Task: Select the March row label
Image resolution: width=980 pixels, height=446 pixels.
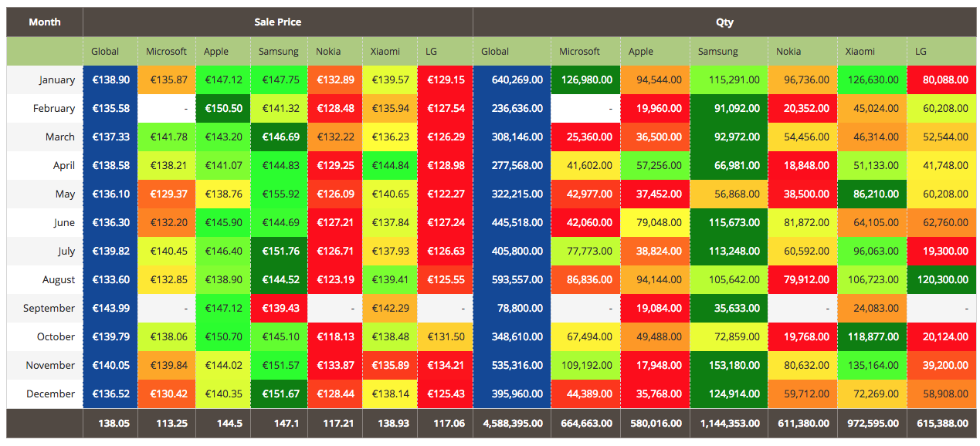Action: pos(45,137)
